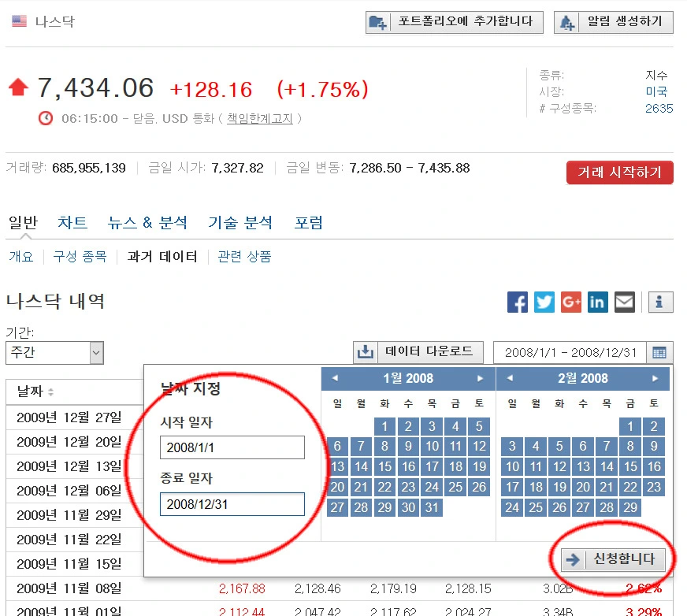Click the 2,179.19 cell
The height and width of the screenshot is (616, 687).
(393, 589)
